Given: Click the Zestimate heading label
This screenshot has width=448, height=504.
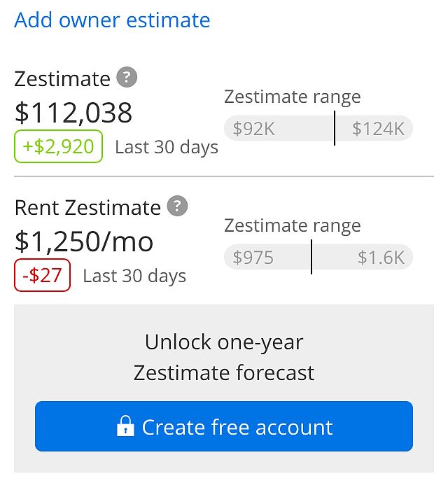Looking at the screenshot, I should (62, 78).
